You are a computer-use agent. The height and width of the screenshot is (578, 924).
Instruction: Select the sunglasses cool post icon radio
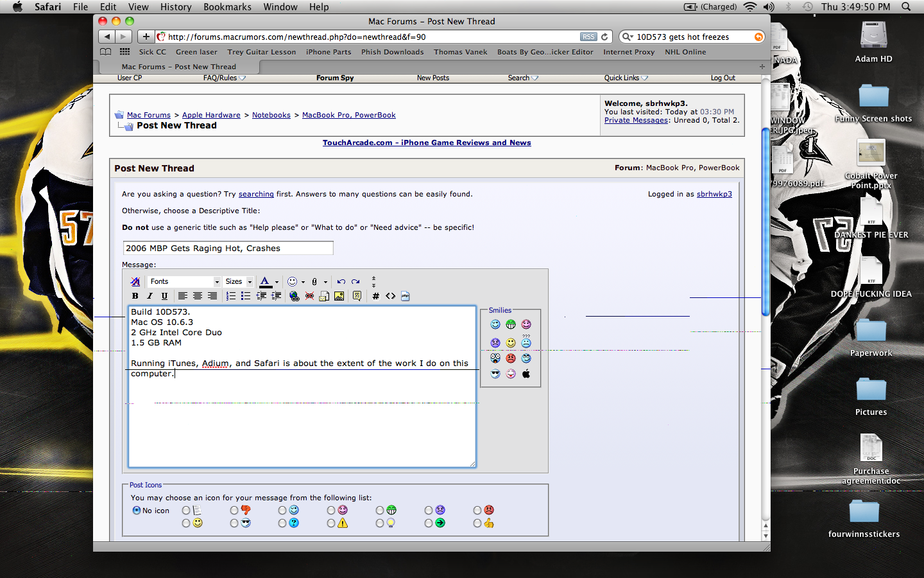[x=234, y=523]
